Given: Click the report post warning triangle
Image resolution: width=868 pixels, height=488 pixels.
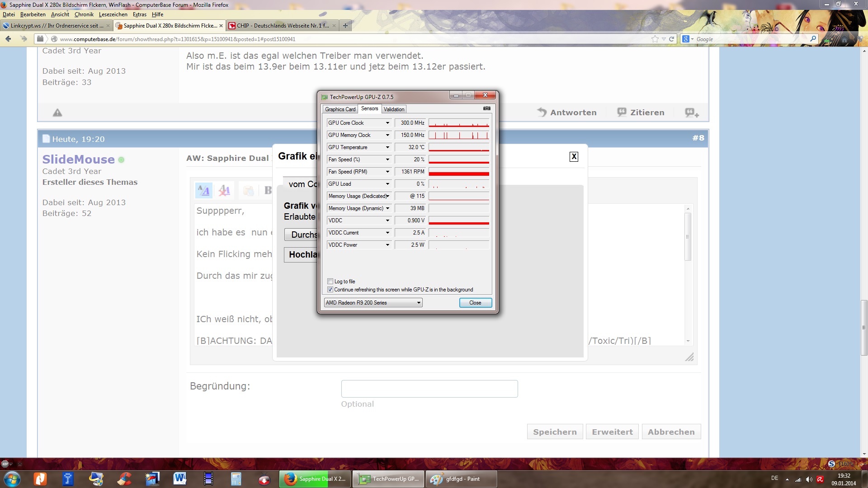Looking at the screenshot, I should pos(57,113).
